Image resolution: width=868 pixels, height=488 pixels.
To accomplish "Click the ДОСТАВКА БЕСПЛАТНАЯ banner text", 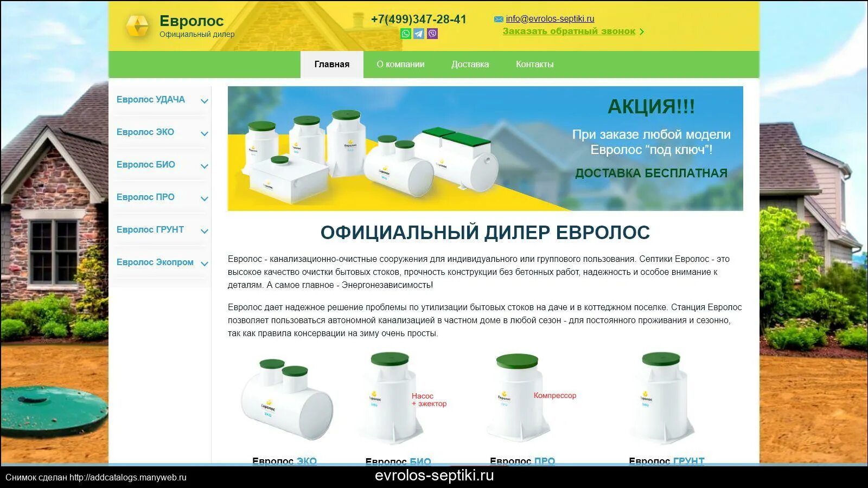I will coord(651,174).
